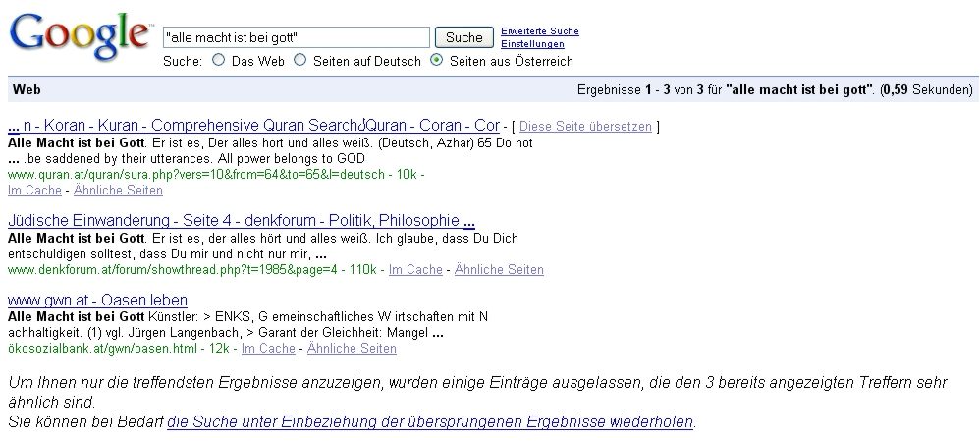Screen dimensions: 980x444
Task: Open Im Cache for ökosozialbank.at result
Action: tap(268, 349)
